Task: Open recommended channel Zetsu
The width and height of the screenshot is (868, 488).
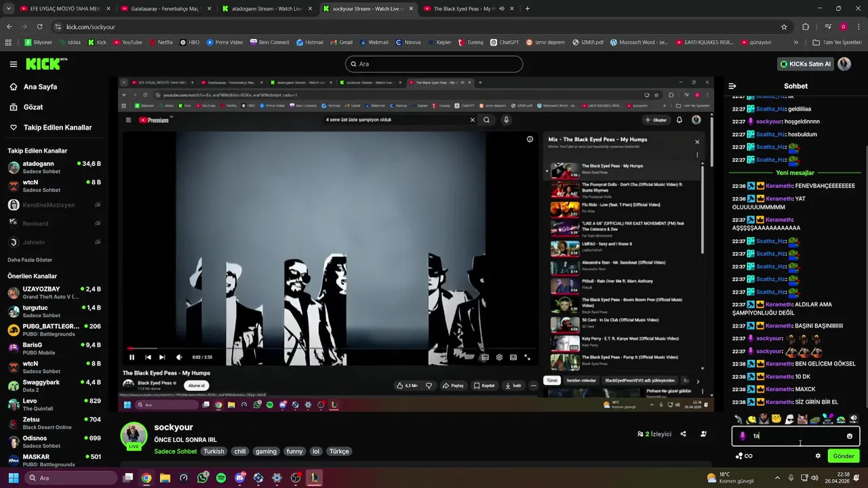Action: coord(54,423)
